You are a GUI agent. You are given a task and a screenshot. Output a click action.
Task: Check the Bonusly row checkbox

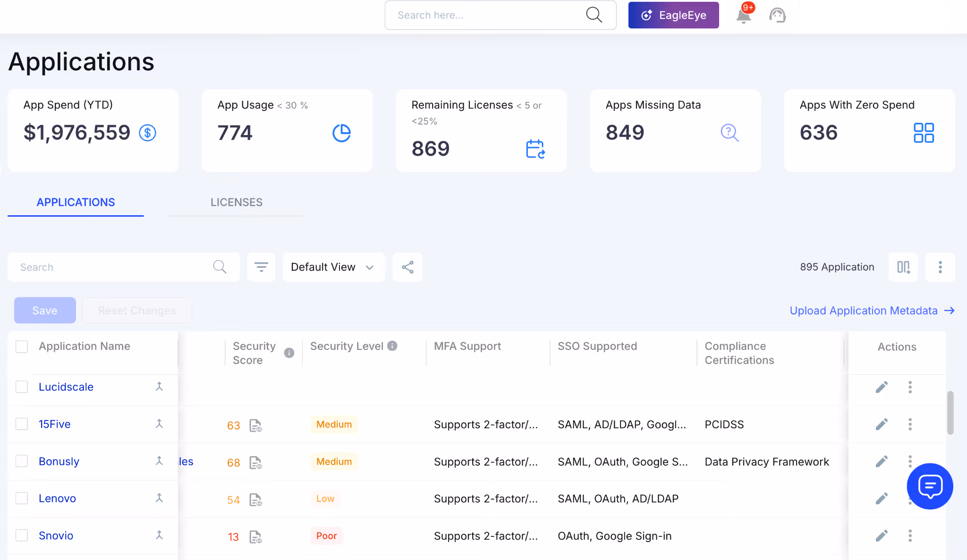[x=22, y=461]
